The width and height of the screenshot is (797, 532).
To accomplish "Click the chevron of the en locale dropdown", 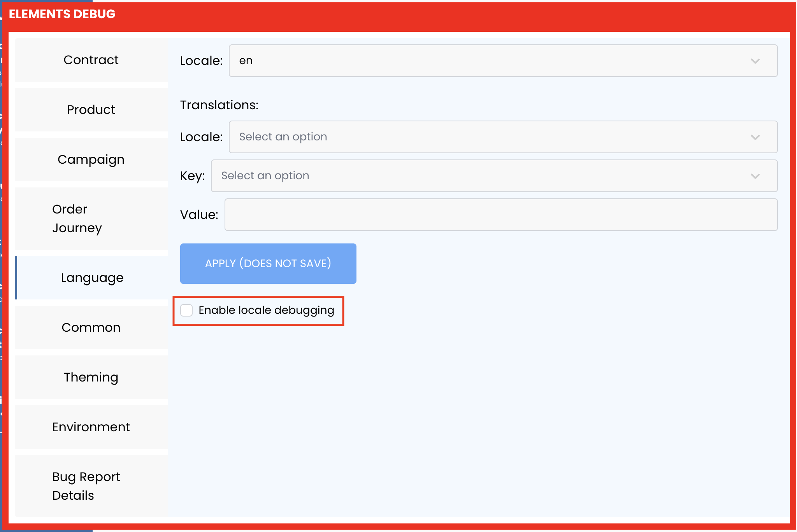I will (x=755, y=61).
